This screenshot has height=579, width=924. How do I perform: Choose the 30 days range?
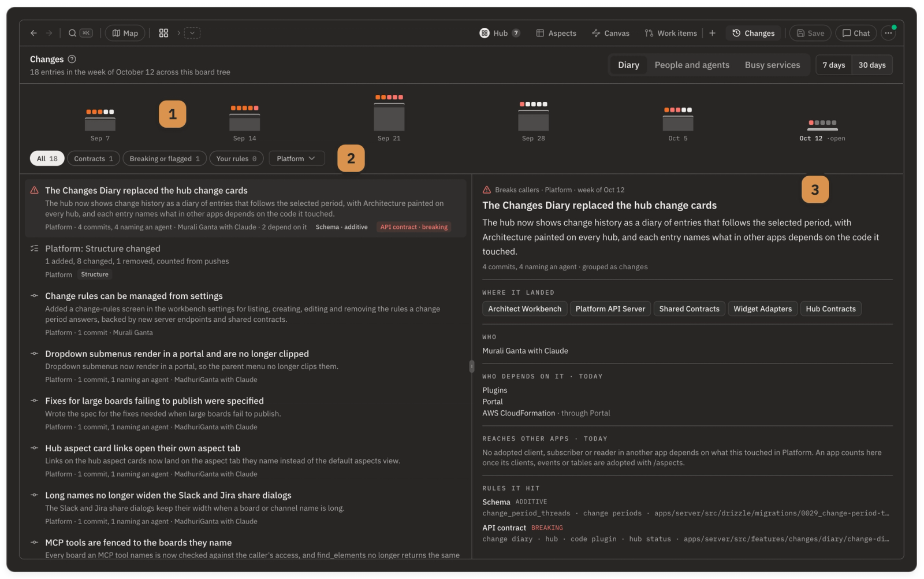(x=871, y=65)
